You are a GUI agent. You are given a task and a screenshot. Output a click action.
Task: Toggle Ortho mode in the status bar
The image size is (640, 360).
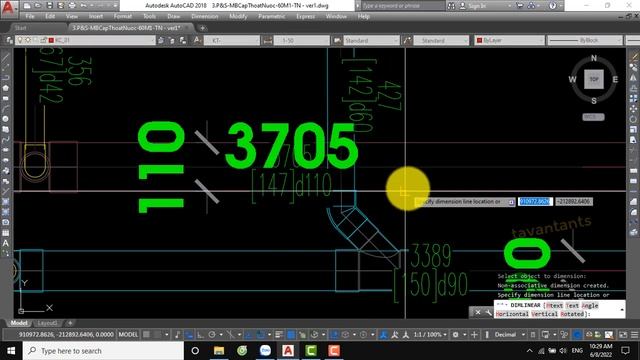click(200, 335)
